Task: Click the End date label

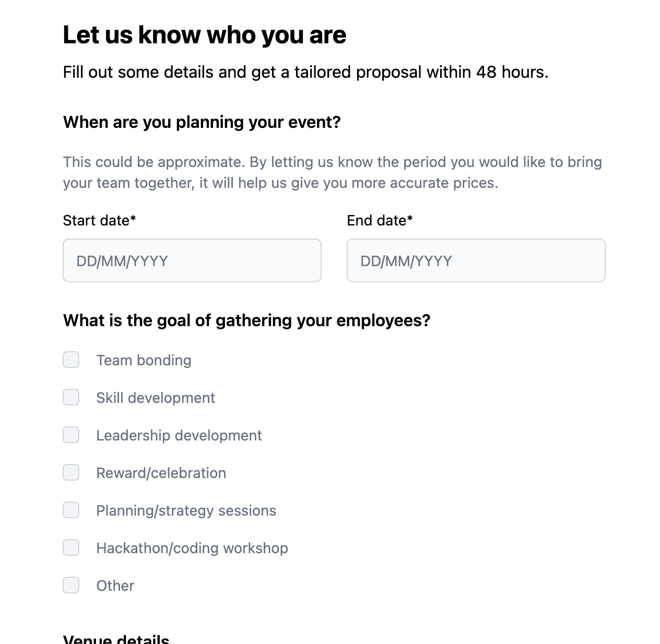Action: (380, 220)
